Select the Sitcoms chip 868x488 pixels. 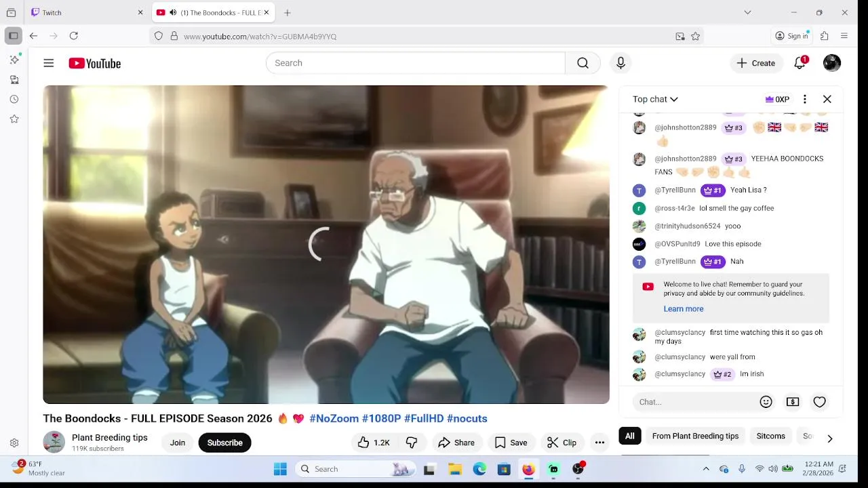[770, 436]
